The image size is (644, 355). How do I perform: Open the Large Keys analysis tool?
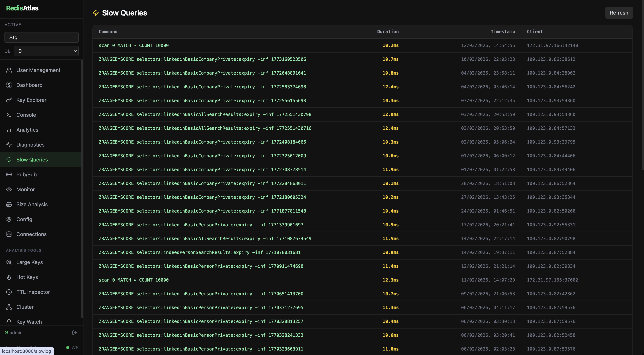click(x=29, y=262)
